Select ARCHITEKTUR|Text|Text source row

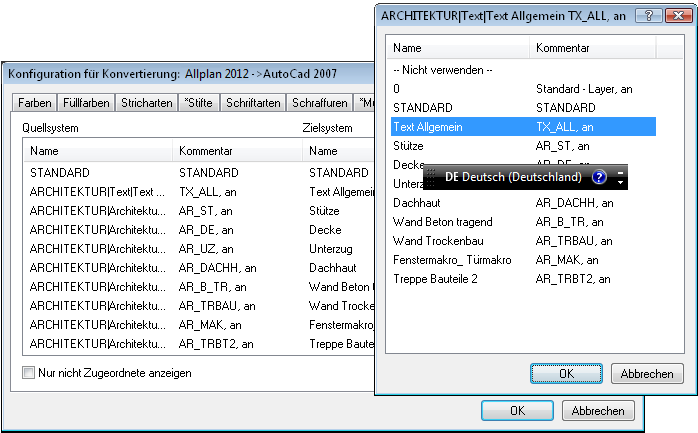point(199,192)
